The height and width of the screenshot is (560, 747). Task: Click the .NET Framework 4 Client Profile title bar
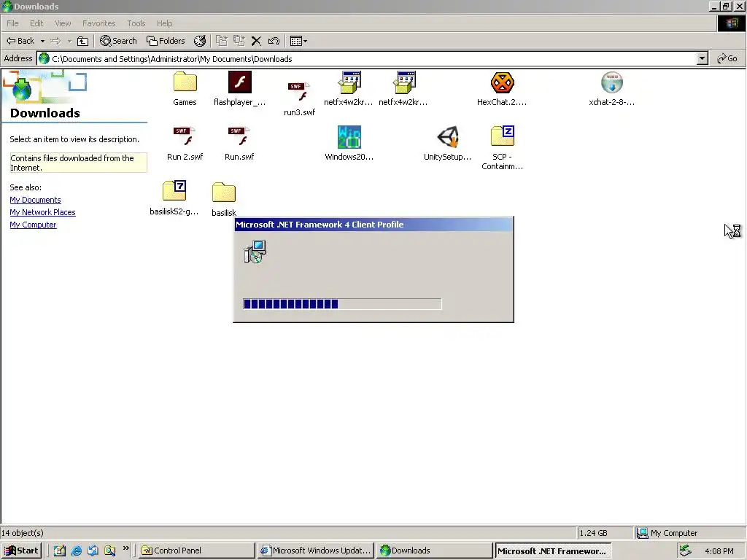373,225
